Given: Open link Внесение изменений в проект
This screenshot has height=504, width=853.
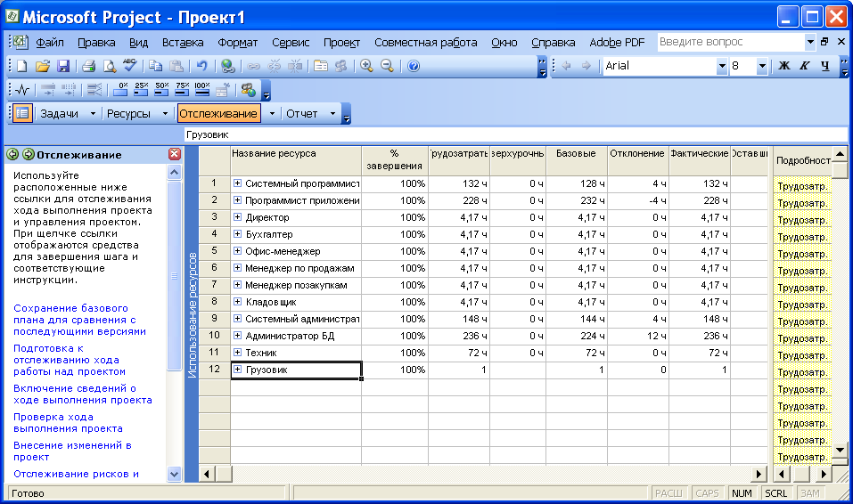Looking at the screenshot, I should (72, 451).
